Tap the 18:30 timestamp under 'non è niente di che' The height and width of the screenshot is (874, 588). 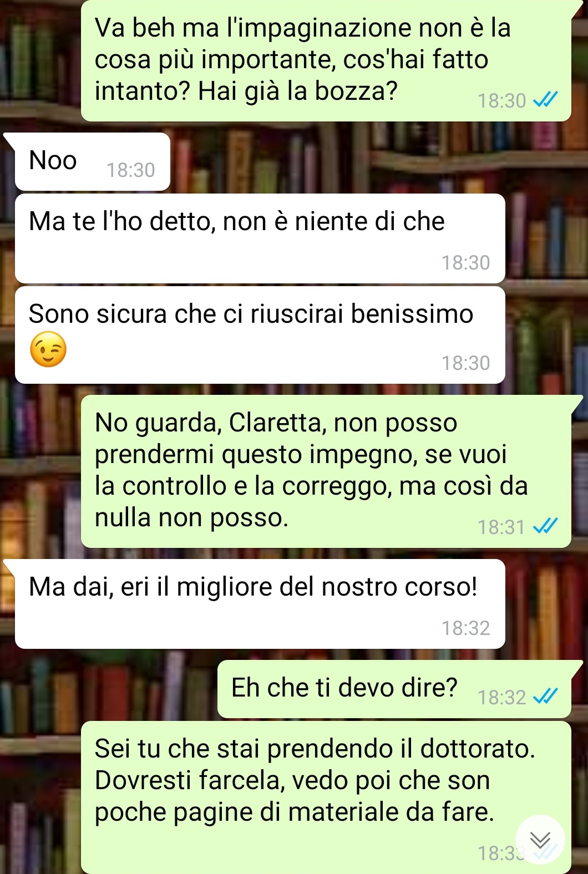(466, 263)
